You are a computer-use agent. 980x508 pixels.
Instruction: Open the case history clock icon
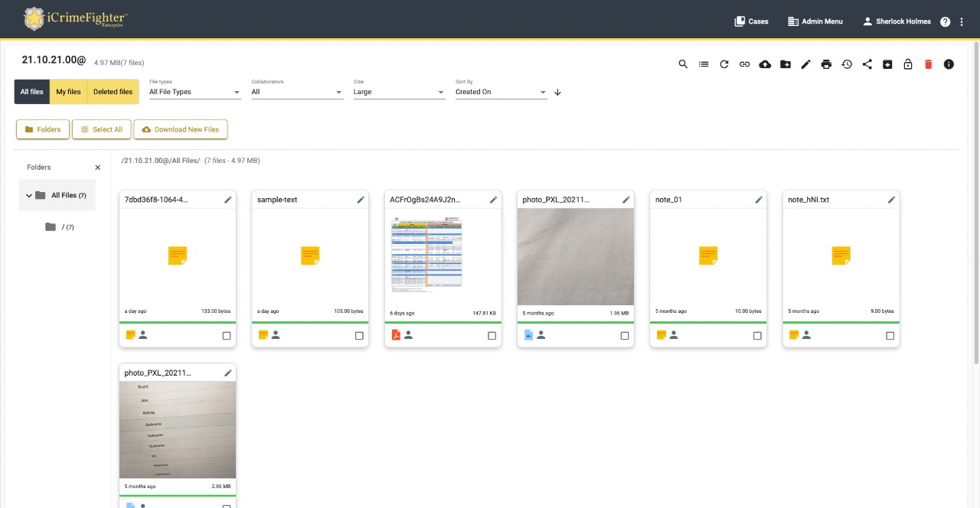point(847,64)
